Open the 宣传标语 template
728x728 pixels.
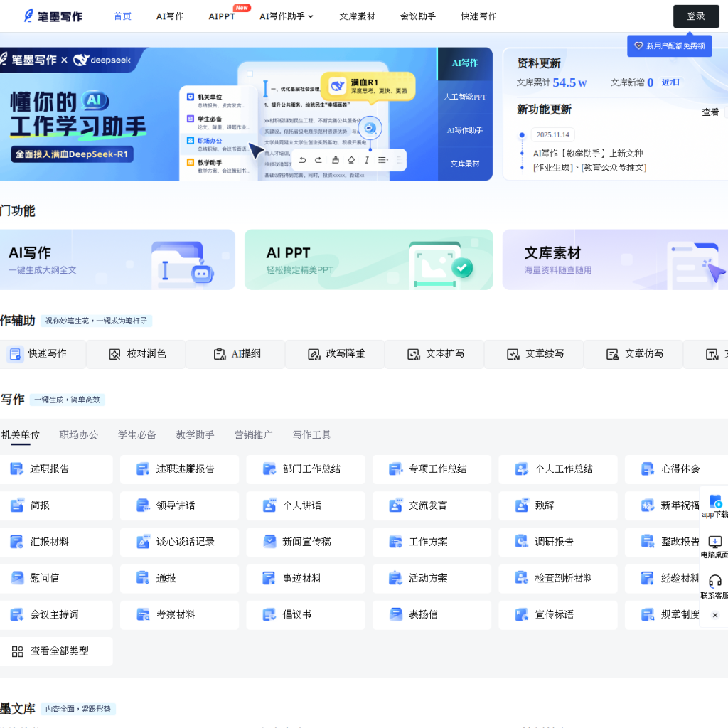point(558,615)
